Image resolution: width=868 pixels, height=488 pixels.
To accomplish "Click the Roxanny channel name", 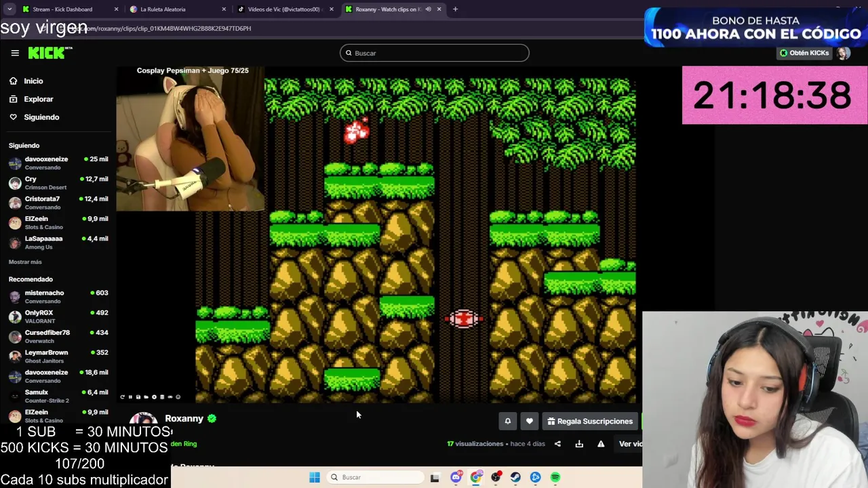I will click(184, 418).
